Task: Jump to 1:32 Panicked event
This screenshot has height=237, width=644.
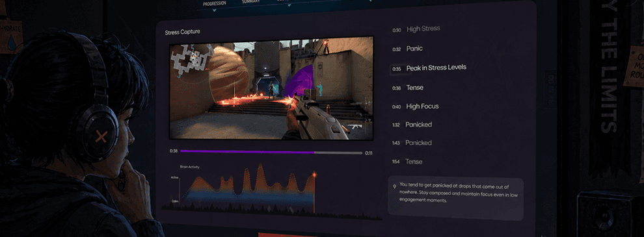Action: (x=412, y=125)
